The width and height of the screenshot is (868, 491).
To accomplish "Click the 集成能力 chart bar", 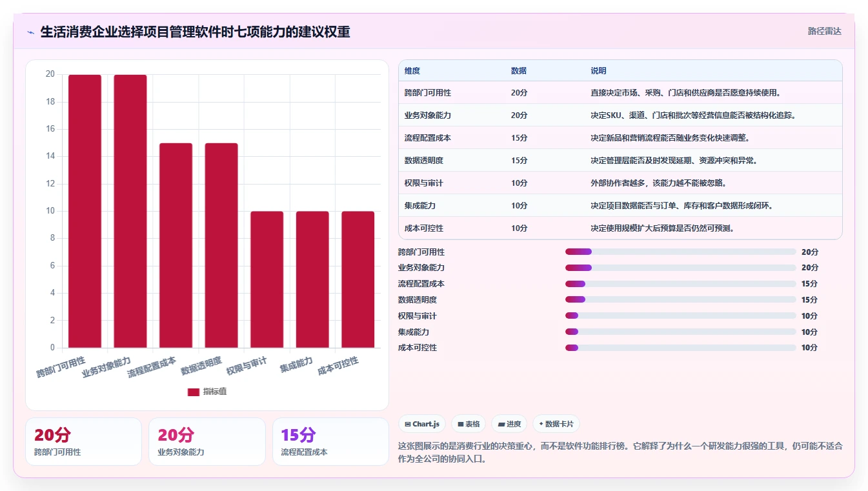I will (312, 279).
